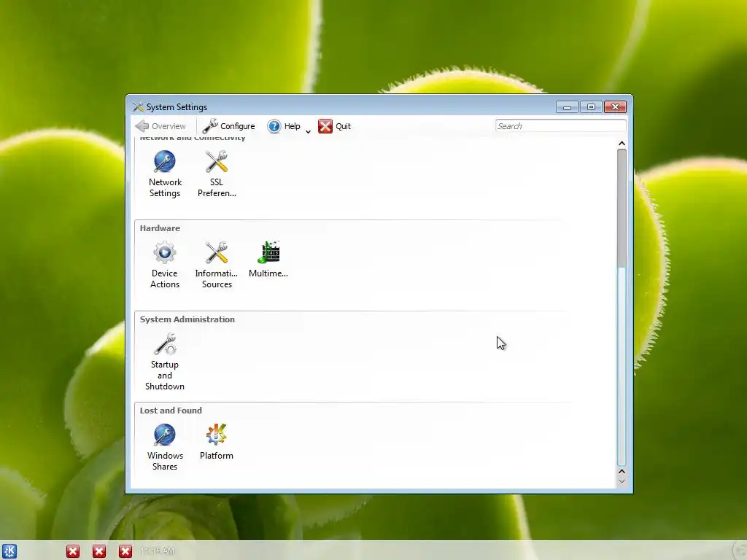Open Multimedia settings module
The width and height of the screenshot is (747, 560).
pyautogui.click(x=268, y=260)
